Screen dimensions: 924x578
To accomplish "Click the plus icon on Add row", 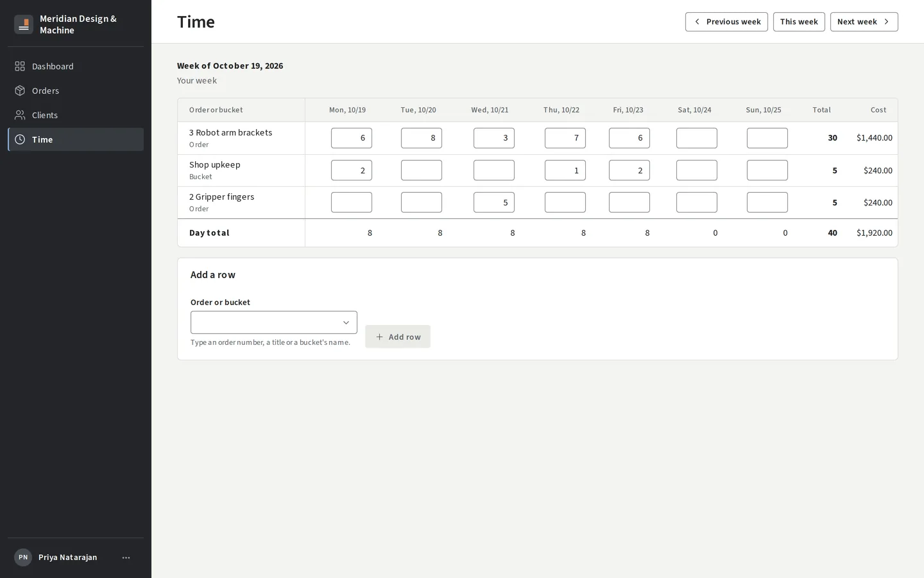I will 379,337.
